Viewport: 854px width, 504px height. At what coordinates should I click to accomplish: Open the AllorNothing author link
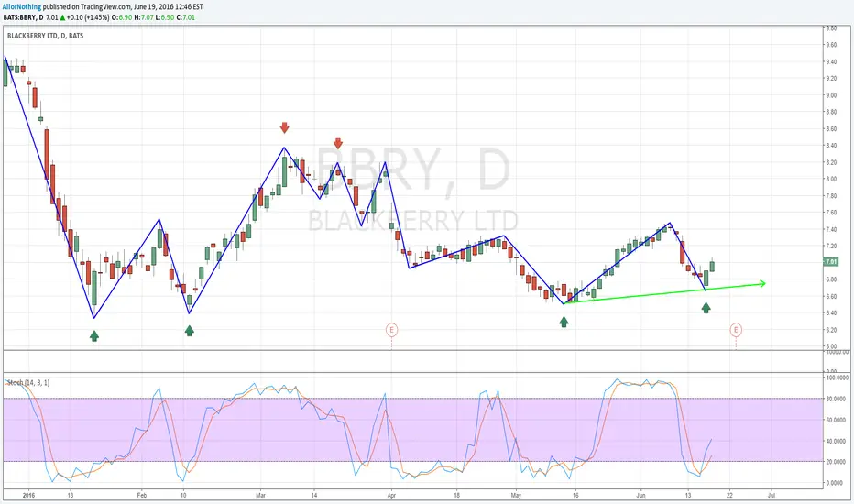pyautogui.click(x=22, y=7)
